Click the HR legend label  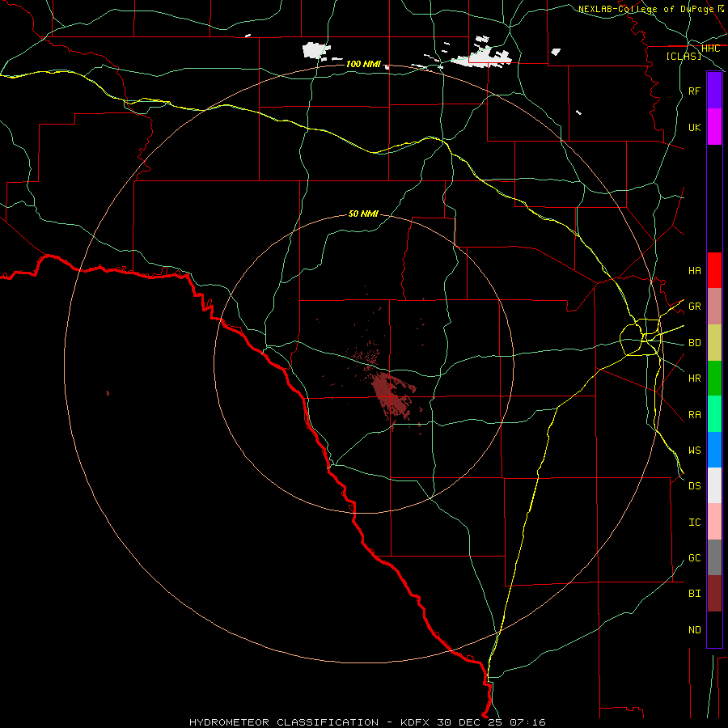(694, 379)
